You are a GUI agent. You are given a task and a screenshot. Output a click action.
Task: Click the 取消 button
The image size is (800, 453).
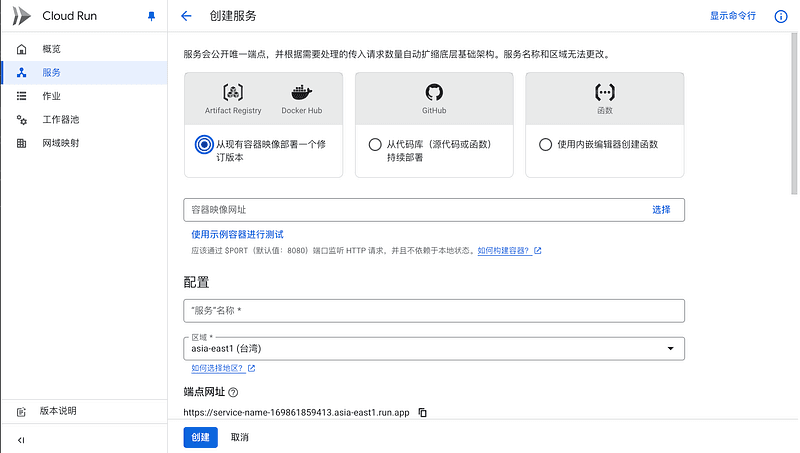click(240, 437)
